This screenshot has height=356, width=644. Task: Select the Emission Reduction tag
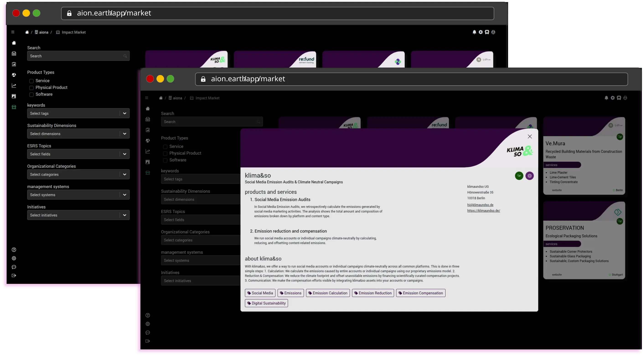373,293
